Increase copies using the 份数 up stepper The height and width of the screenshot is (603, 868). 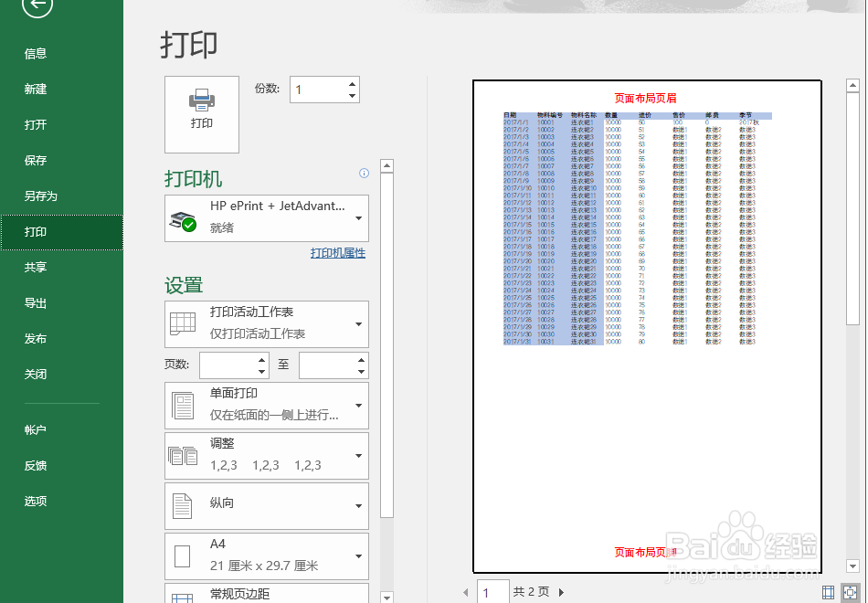pyautogui.click(x=352, y=83)
